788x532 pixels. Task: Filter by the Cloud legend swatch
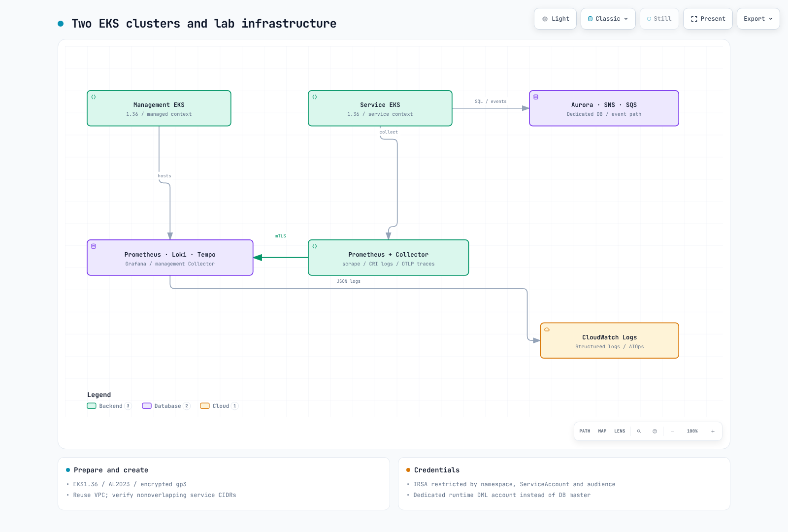205,406
